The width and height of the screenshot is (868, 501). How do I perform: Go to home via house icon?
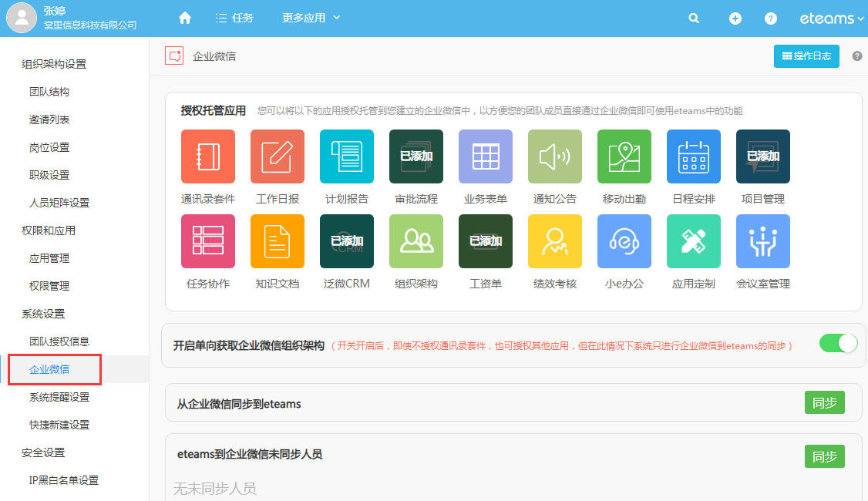185,18
